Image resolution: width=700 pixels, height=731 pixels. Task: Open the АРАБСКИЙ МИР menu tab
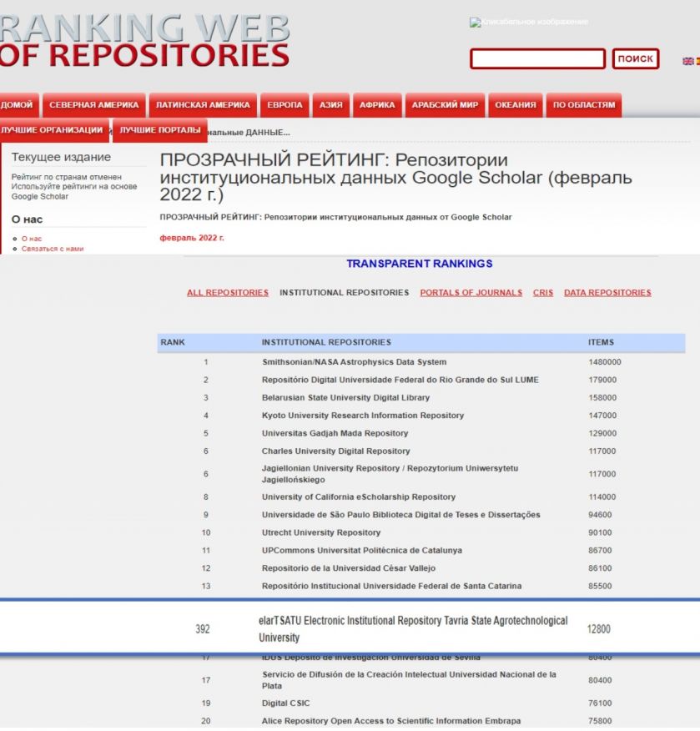[445, 105]
